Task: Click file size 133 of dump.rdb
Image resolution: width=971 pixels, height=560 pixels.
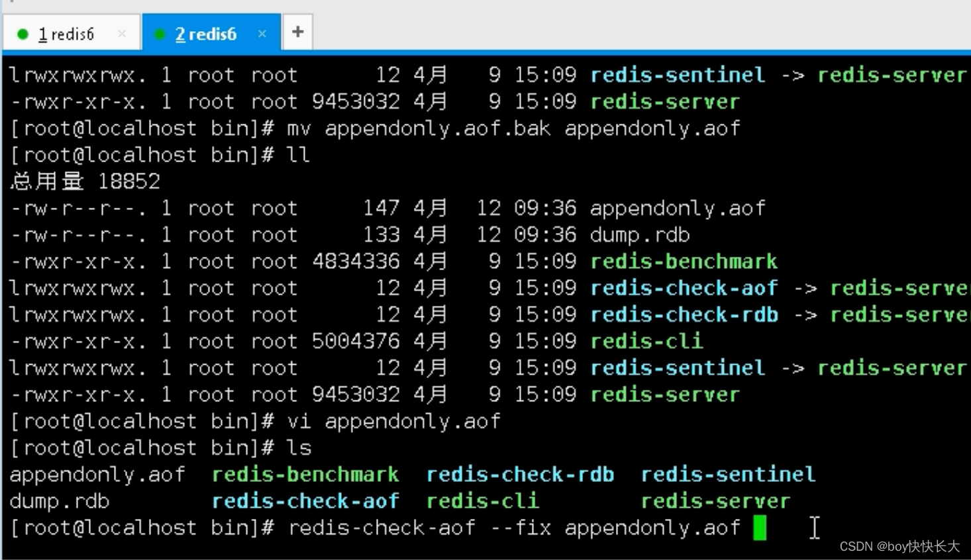Action: 381,235
